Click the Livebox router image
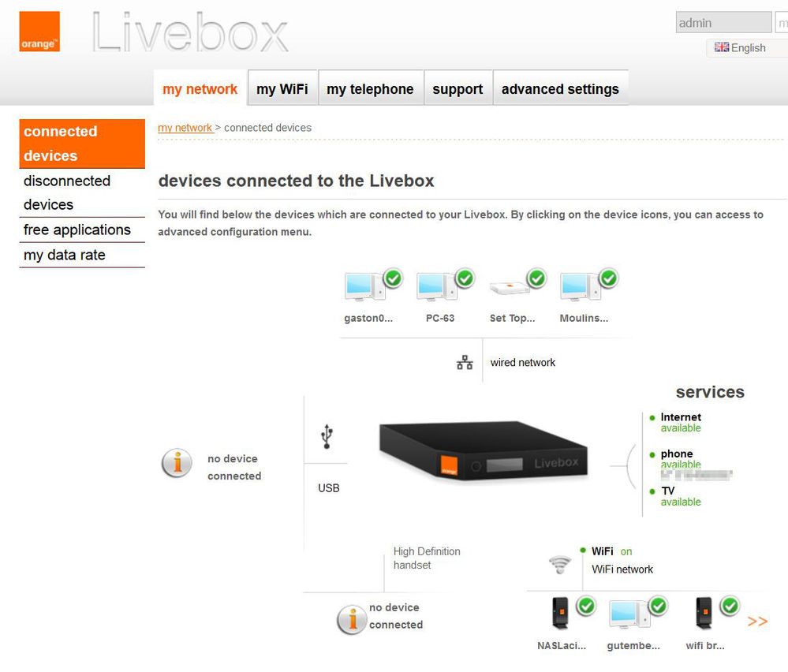The width and height of the screenshot is (788, 672). point(483,450)
